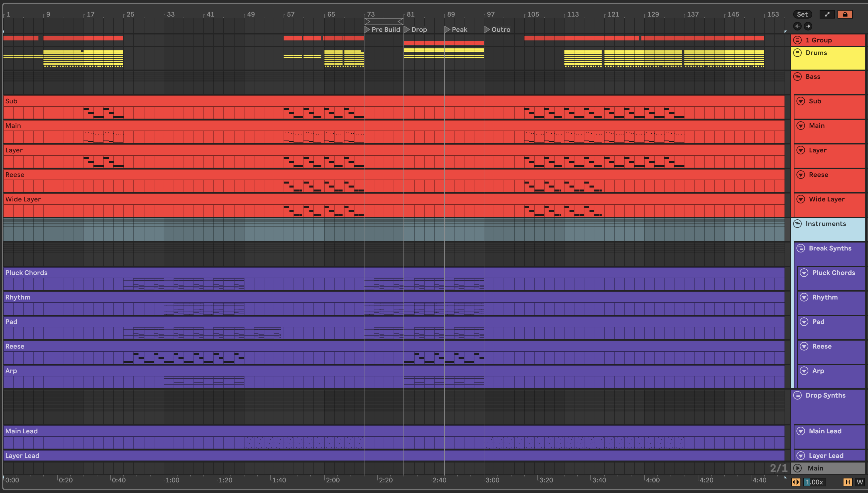The height and width of the screenshot is (493, 868).
Task: Fold the Instruments group track
Action: point(798,224)
